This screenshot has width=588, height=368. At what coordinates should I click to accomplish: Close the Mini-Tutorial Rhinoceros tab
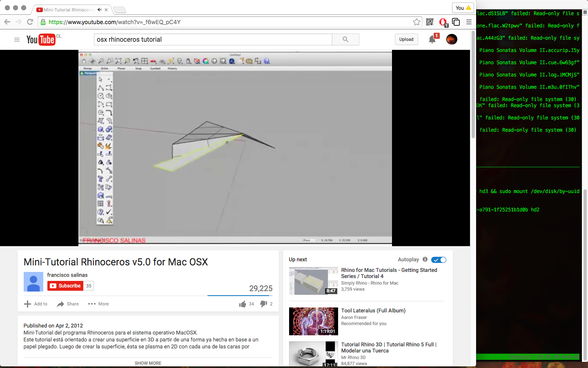point(107,9)
